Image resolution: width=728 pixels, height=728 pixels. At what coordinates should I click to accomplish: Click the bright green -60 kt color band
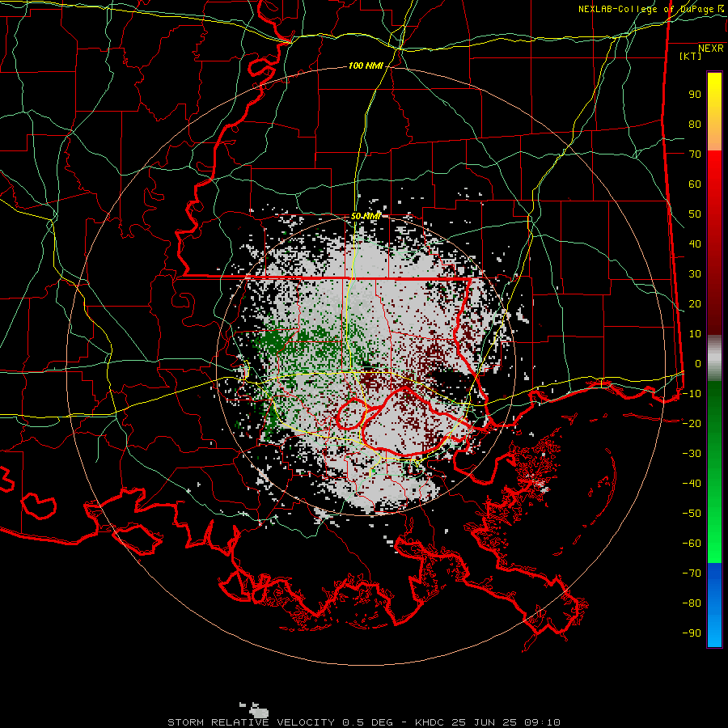(x=714, y=544)
